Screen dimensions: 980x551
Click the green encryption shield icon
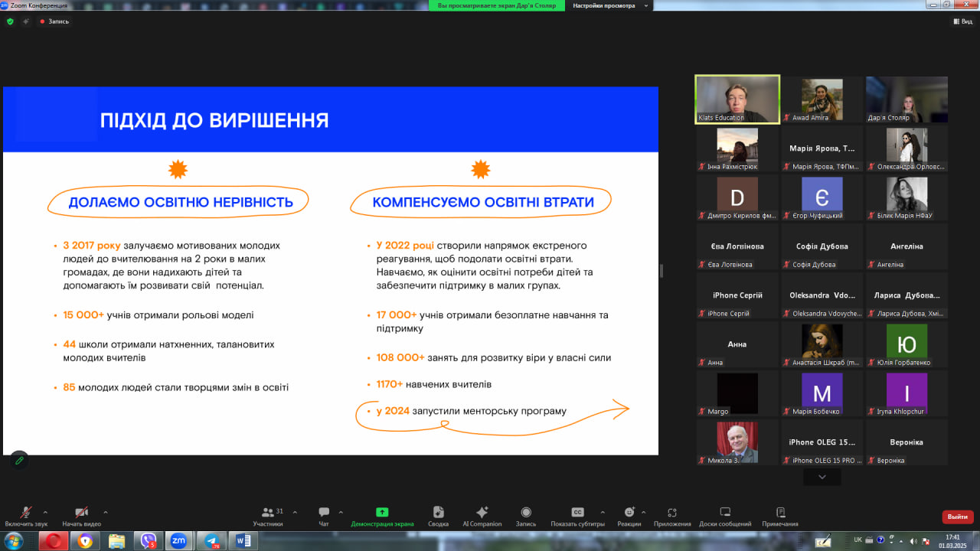10,21
